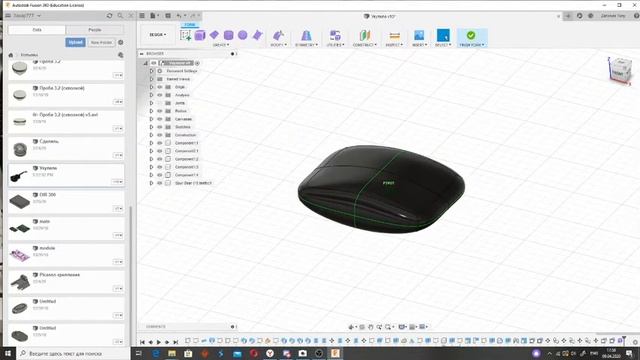Switch to the Data tab

click(37, 30)
